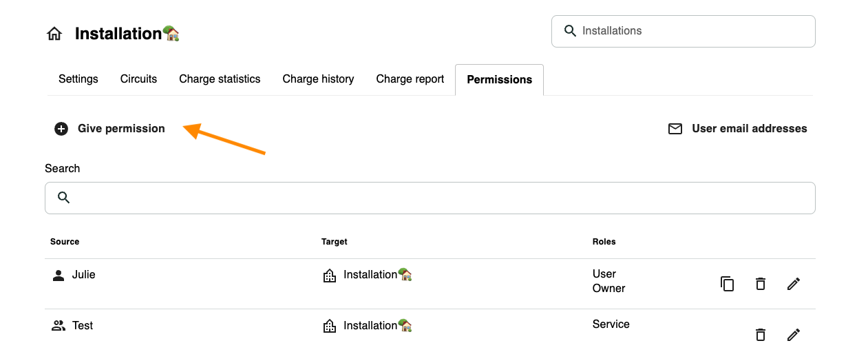Select the Permissions tab

[499, 80]
